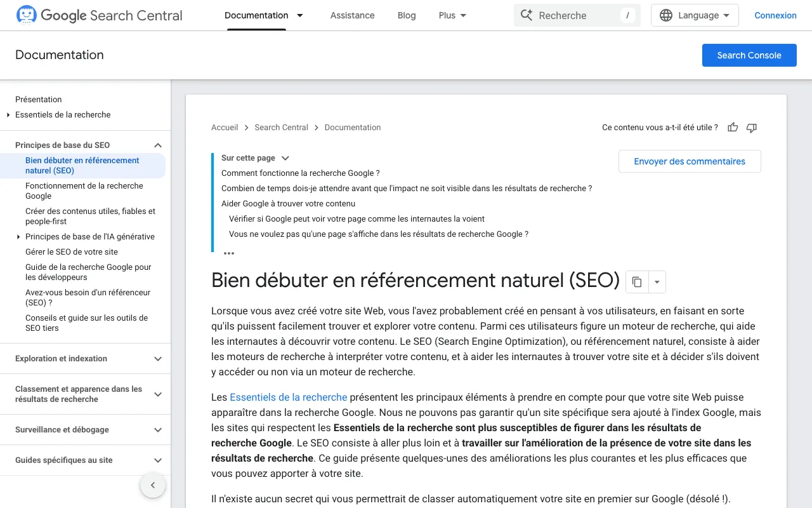Go to Accueil breadcrumb
Image resolution: width=812 pixels, height=508 pixels.
pyautogui.click(x=225, y=128)
